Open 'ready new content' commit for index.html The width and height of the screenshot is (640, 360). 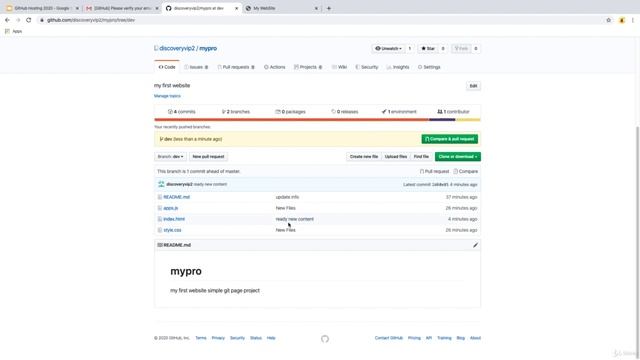click(295, 219)
